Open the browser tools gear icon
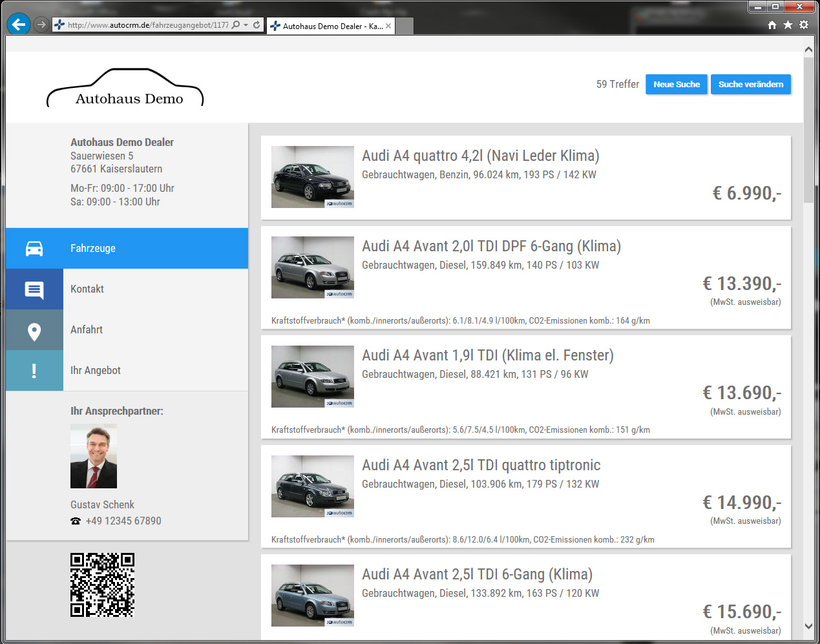Screen dimensions: 820x644 pos(804,25)
